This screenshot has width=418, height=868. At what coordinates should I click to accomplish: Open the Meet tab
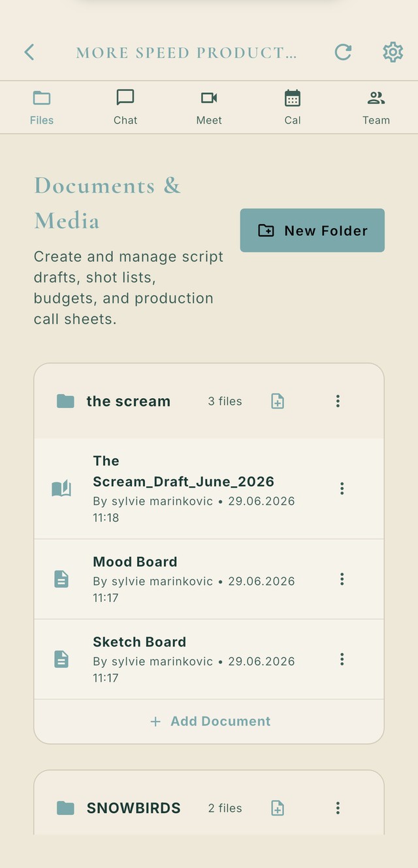[x=209, y=108]
